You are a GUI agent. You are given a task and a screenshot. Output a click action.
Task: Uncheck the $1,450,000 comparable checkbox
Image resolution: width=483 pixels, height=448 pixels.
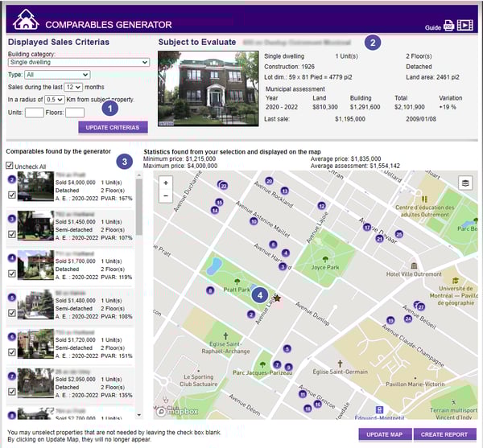12,234
